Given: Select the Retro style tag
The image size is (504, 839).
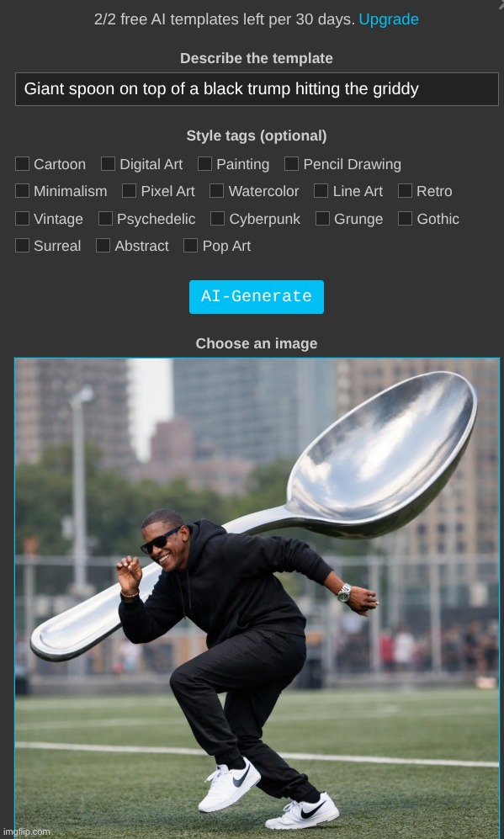Looking at the screenshot, I should (x=405, y=190).
